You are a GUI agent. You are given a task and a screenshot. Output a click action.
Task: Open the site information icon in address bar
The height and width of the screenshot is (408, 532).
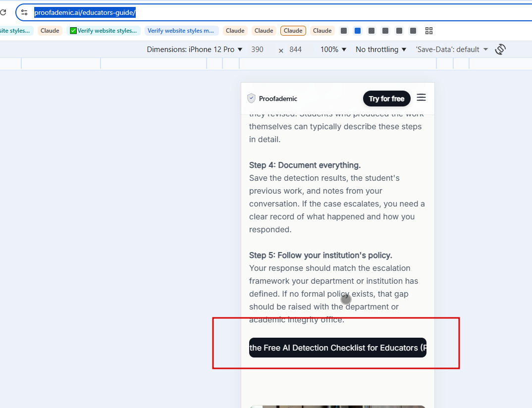coord(24,12)
